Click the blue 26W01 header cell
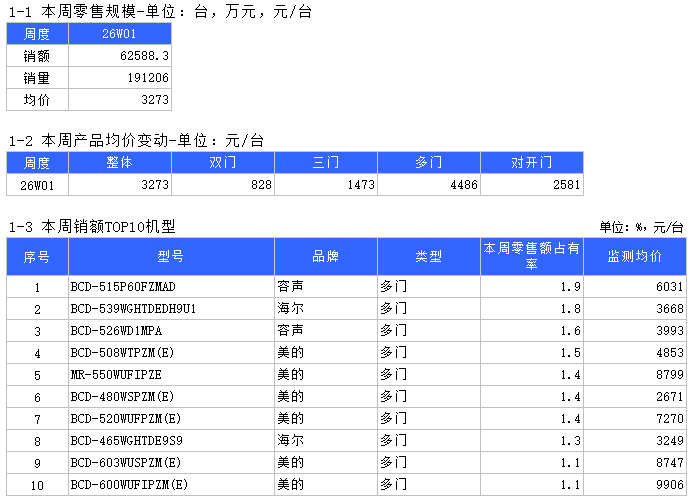 pyautogui.click(x=121, y=34)
